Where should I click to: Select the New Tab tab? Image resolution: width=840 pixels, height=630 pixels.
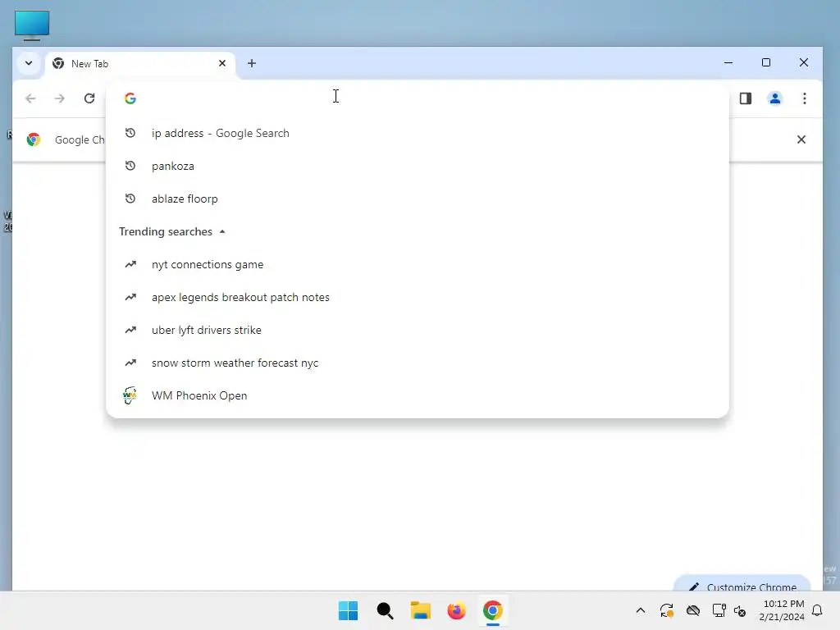tap(140, 64)
